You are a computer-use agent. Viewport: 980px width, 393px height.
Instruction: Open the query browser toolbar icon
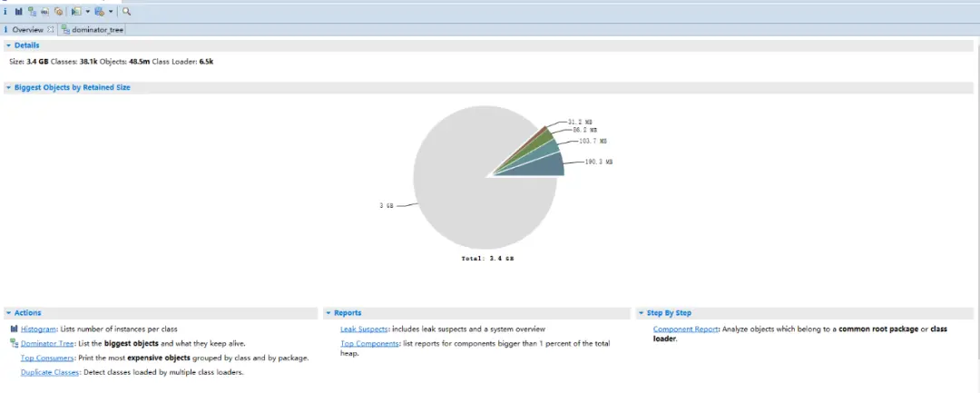click(x=100, y=11)
